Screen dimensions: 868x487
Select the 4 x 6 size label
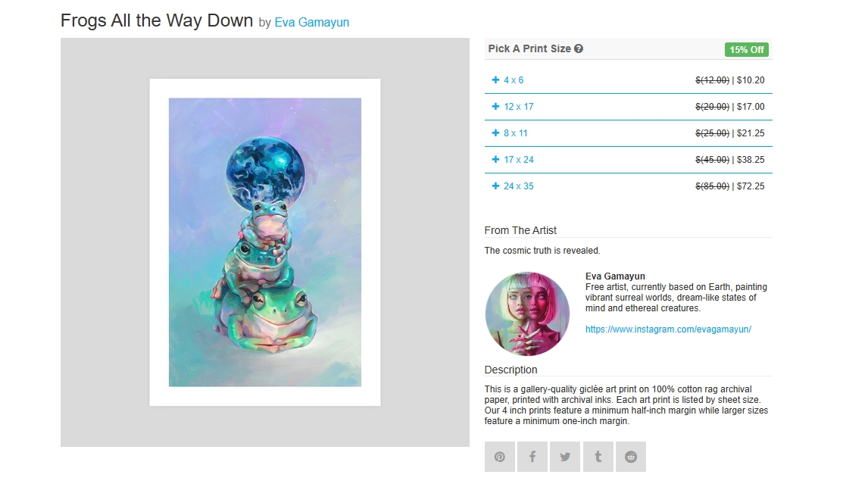coord(514,80)
